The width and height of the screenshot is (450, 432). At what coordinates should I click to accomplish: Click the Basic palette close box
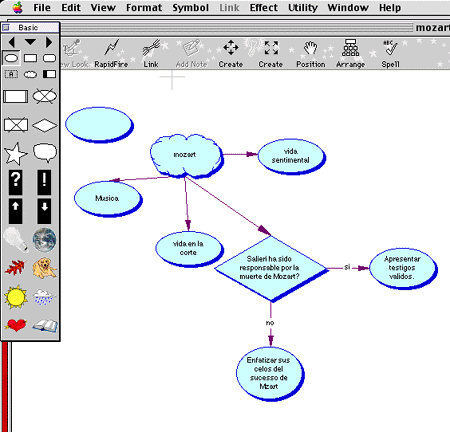tap(6, 27)
